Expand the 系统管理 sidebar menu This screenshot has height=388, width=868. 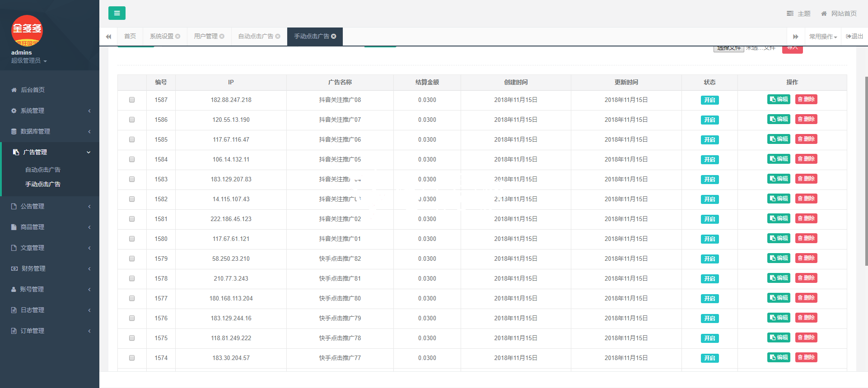[50, 111]
